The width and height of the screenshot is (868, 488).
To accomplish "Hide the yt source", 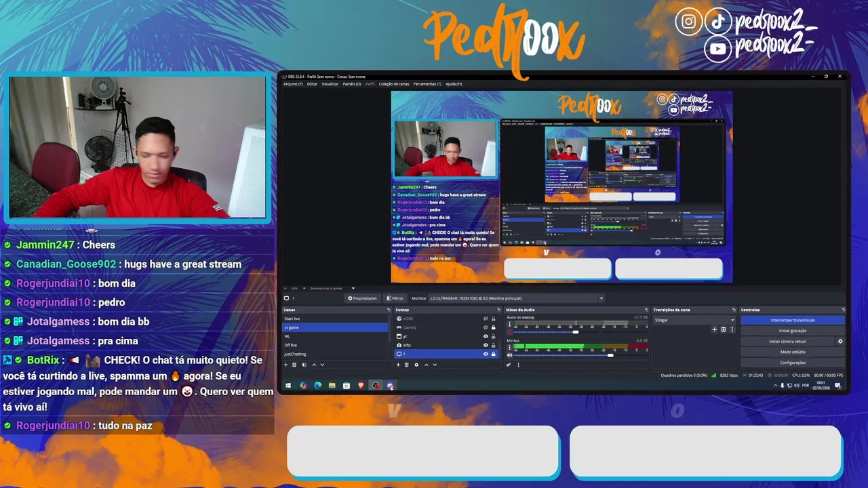I will (x=486, y=336).
